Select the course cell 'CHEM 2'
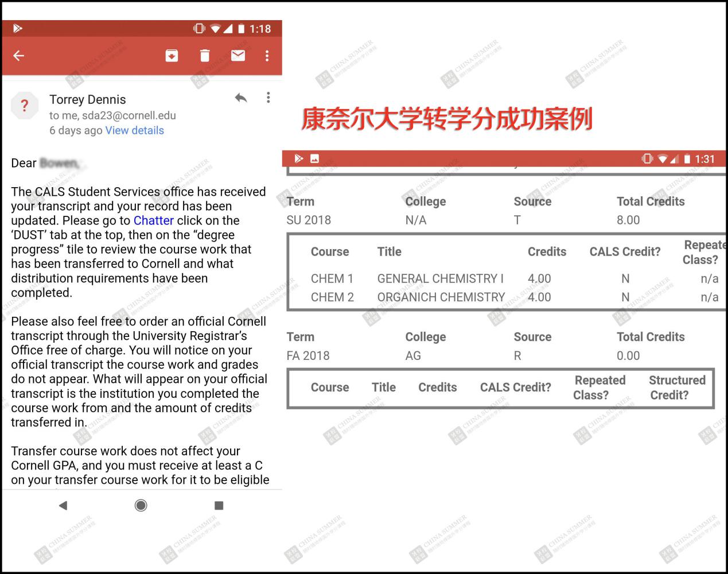This screenshot has width=728, height=574. [332, 297]
